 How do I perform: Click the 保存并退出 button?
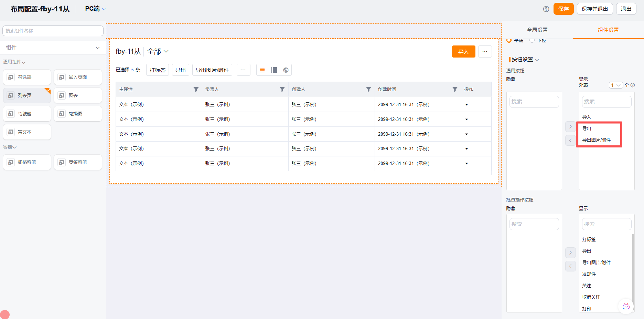(594, 9)
